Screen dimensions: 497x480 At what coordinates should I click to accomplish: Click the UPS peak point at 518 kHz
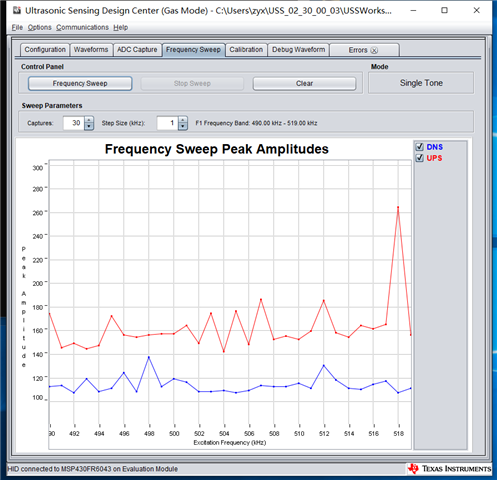click(x=398, y=207)
